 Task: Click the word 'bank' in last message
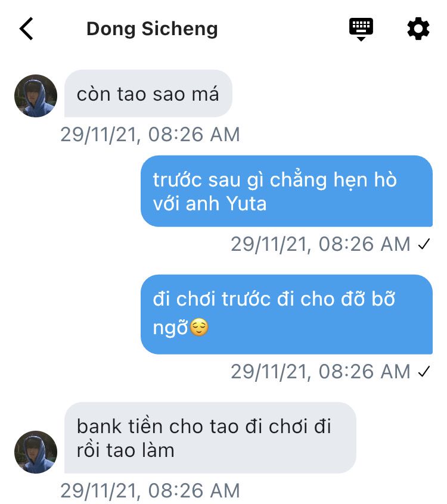click(99, 426)
